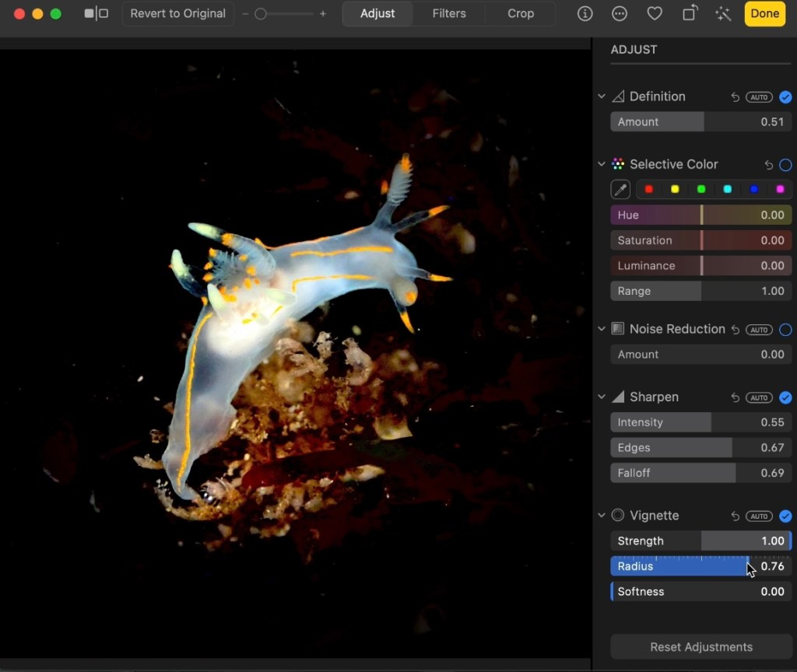Enable the Noise Reduction adjustment circle
This screenshot has width=797, height=672.
point(785,330)
